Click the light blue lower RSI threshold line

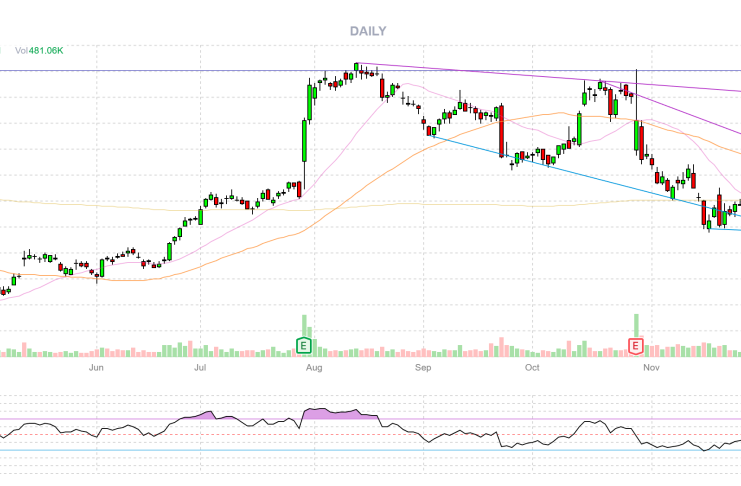tap(300, 450)
